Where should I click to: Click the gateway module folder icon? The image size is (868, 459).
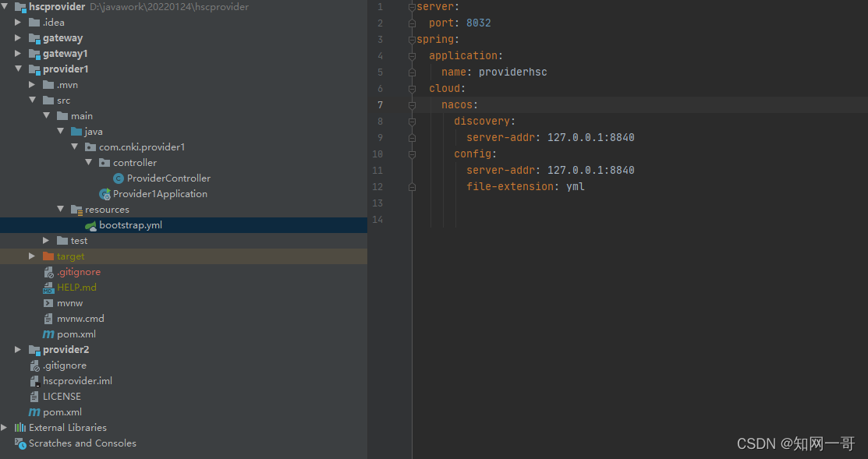click(x=34, y=38)
